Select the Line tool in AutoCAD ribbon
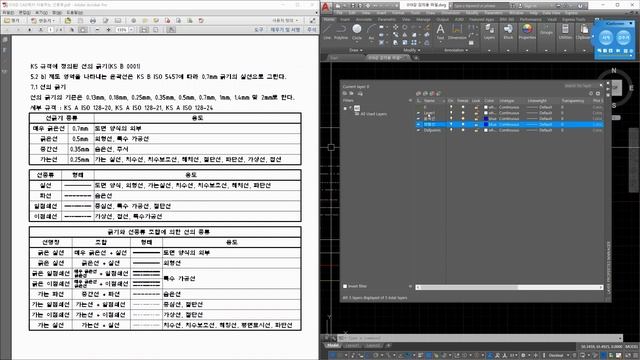This screenshot has width=640, height=360. click(x=327, y=31)
